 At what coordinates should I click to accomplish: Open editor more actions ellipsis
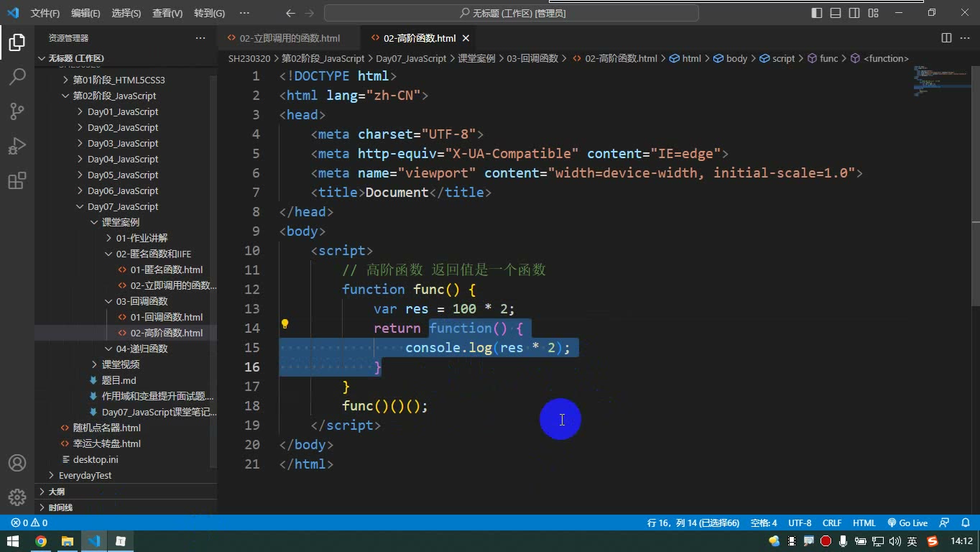(965, 38)
